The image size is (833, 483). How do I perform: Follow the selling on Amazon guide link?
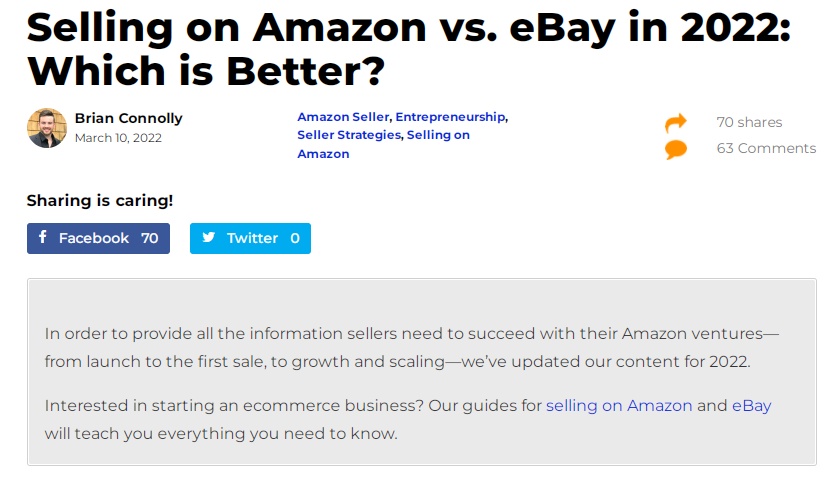619,405
